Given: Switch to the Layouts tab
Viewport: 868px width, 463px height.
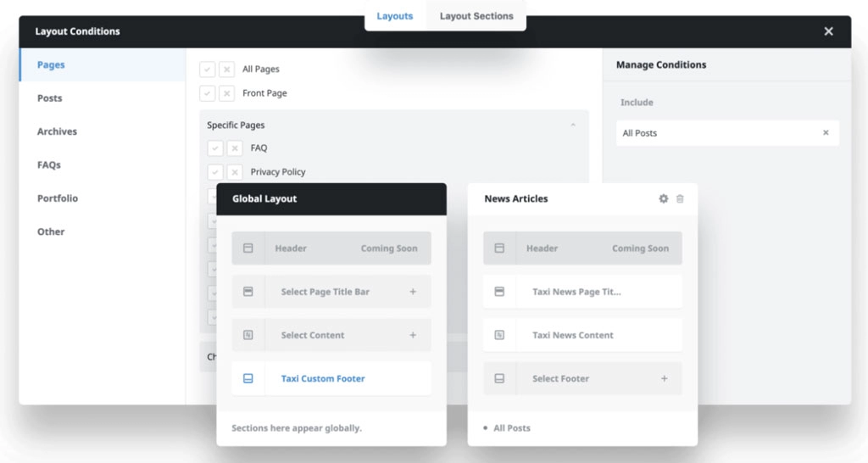Looking at the screenshot, I should [x=395, y=16].
